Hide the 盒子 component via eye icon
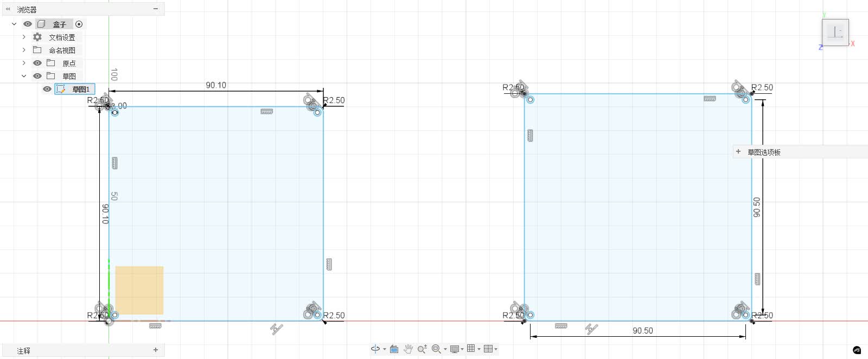The width and height of the screenshot is (868, 359). click(28, 24)
